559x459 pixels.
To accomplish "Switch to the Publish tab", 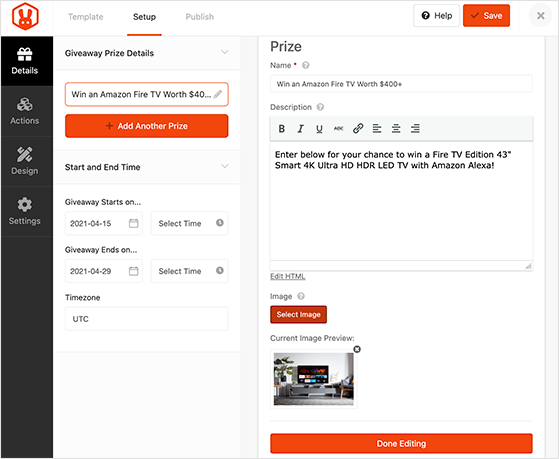I will point(200,17).
